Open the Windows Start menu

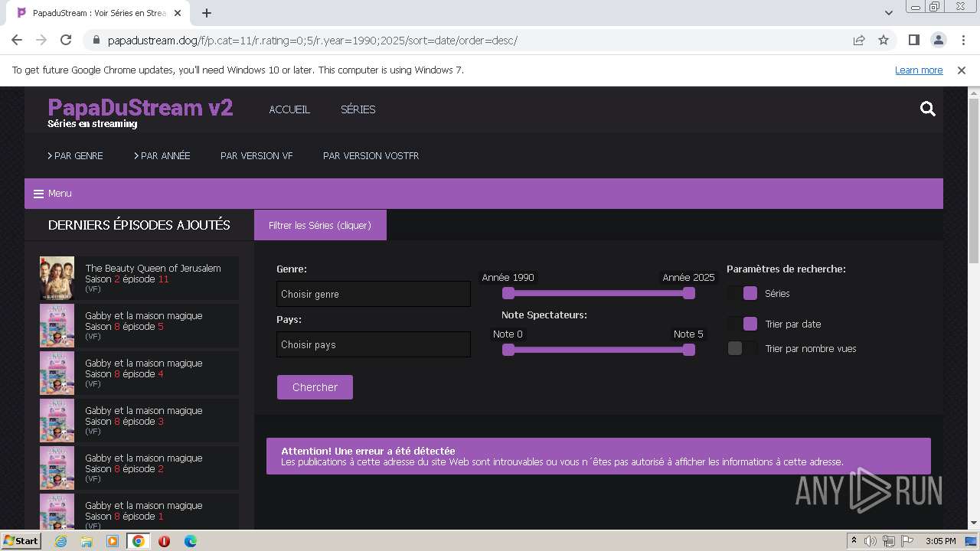click(x=21, y=541)
